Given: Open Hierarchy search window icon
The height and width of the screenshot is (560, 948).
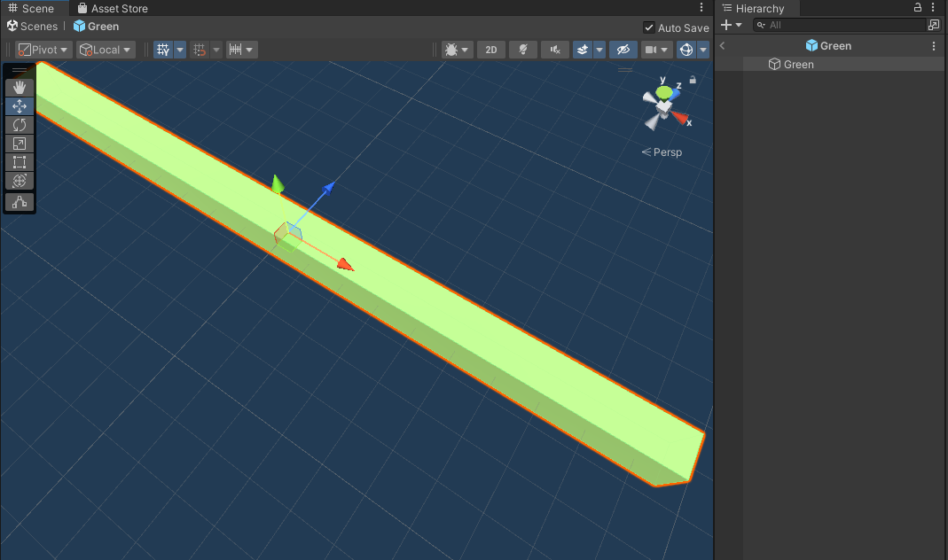Looking at the screenshot, I should point(934,25).
